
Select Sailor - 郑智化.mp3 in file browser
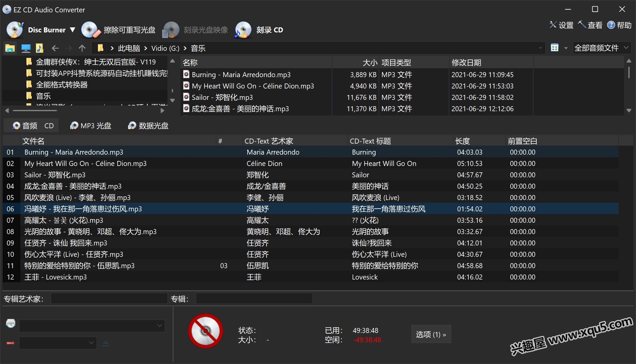pyautogui.click(x=222, y=97)
